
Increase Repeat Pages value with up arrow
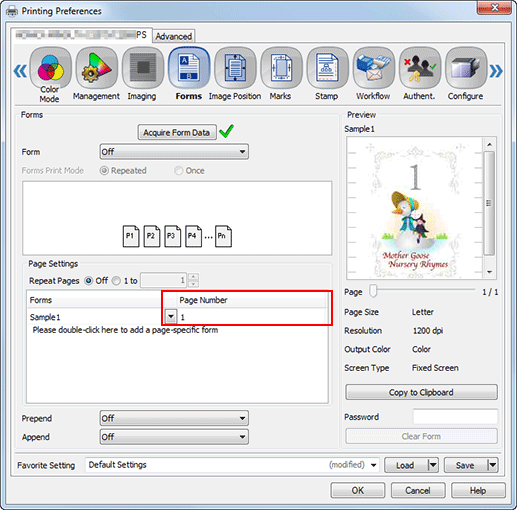point(193,277)
